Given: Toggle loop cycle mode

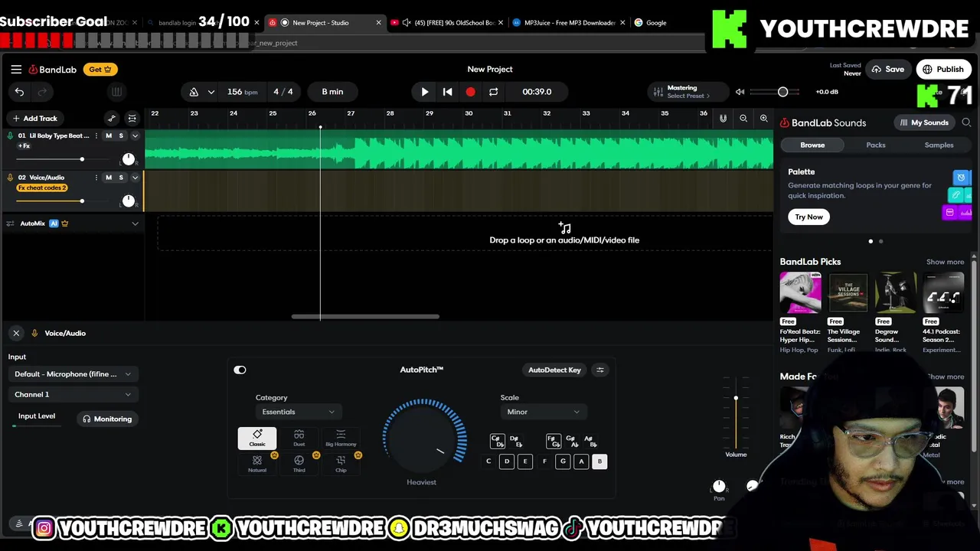Looking at the screenshot, I should [493, 92].
